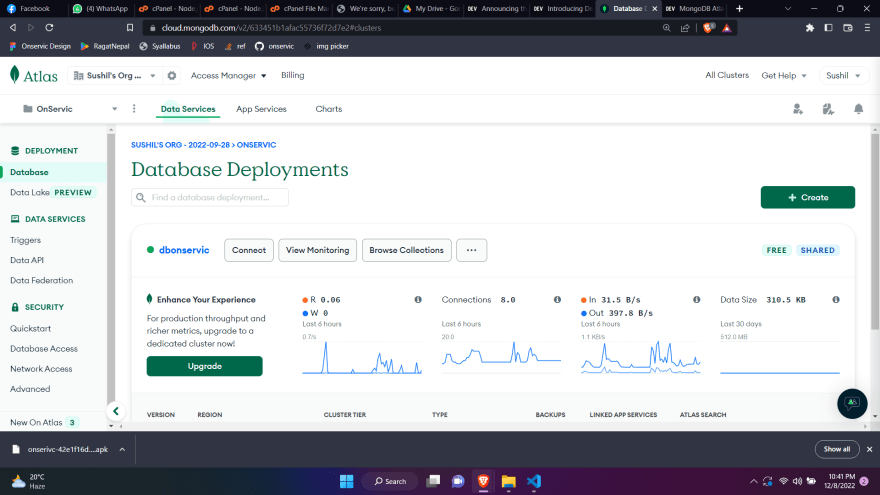Open browser extensions puzzle icon

(x=809, y=28)
